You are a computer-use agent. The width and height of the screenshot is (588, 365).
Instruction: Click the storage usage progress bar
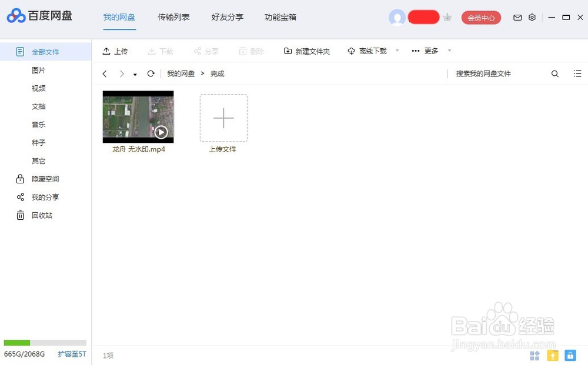point(45,343)
